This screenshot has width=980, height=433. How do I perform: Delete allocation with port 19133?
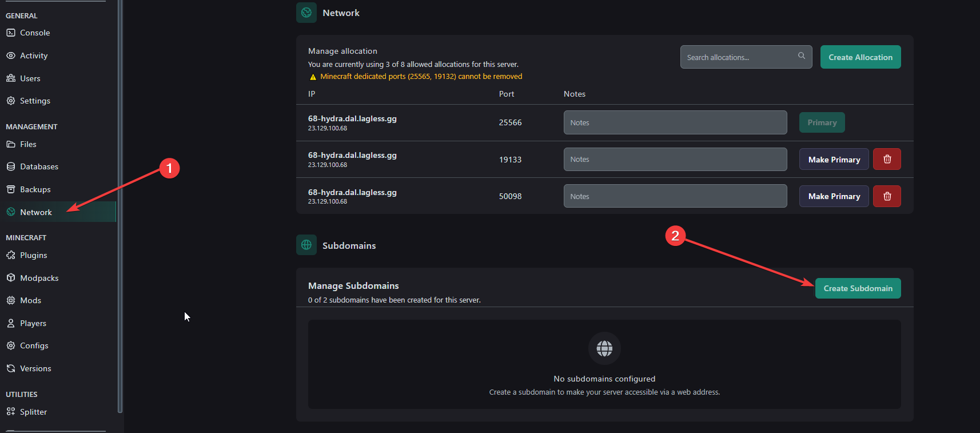[887, 160]
